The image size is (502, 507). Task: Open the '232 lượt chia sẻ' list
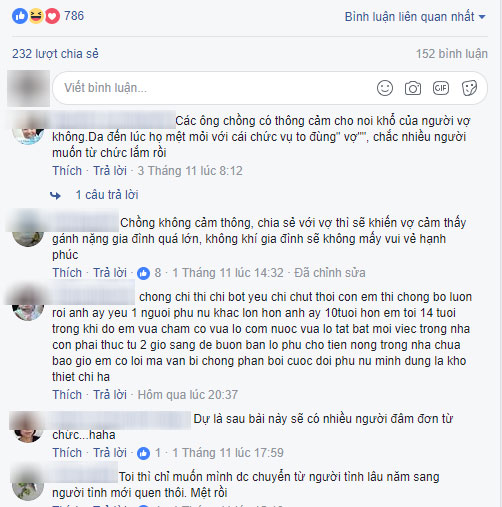55,54
